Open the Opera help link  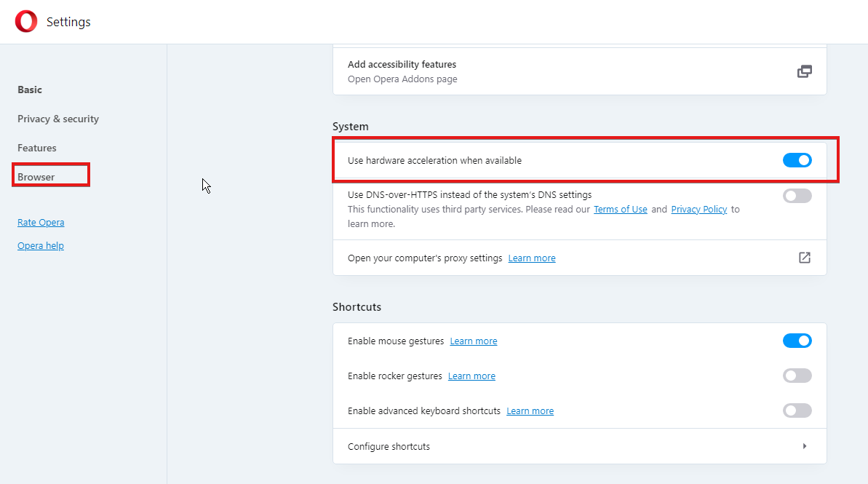41,245
